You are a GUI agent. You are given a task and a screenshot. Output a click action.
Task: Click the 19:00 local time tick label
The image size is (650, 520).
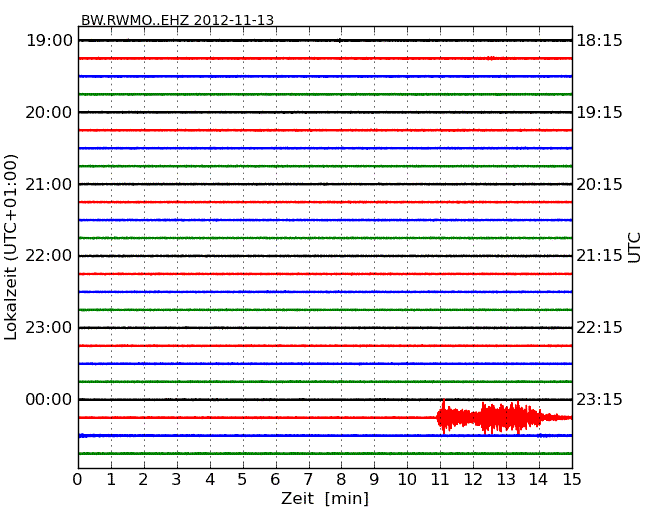point(49,41)
